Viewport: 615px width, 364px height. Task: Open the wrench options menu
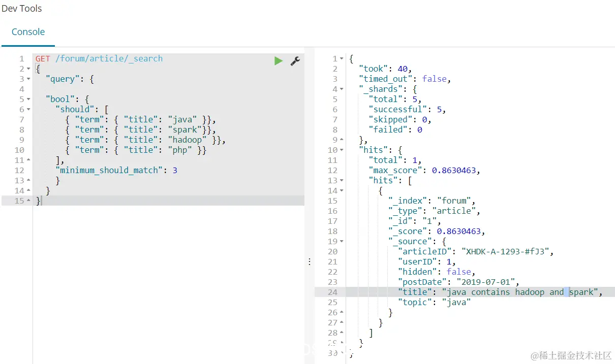point(295,61)
